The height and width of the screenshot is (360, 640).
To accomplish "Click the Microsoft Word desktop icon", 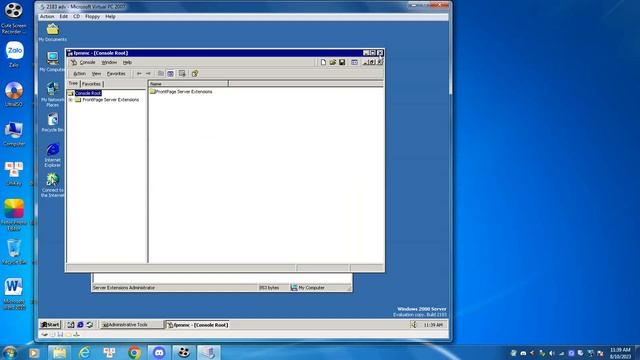I will 14,293.
